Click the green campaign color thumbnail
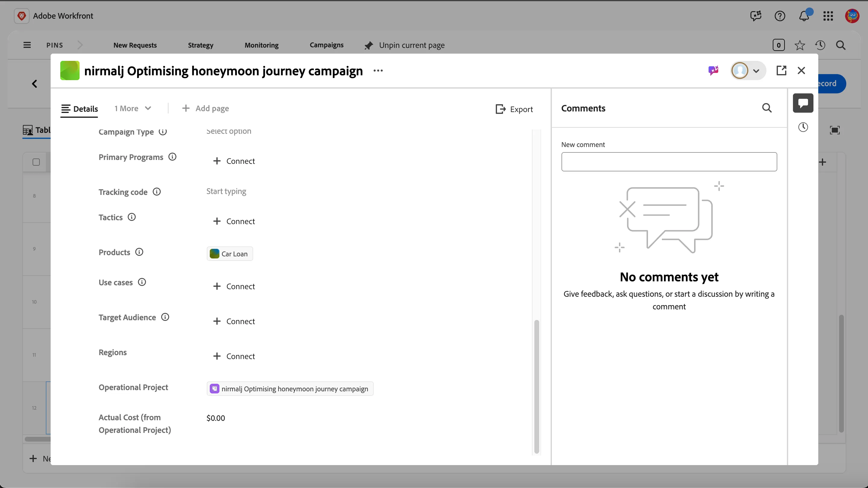The image size is (868, 488). point(70,70)
